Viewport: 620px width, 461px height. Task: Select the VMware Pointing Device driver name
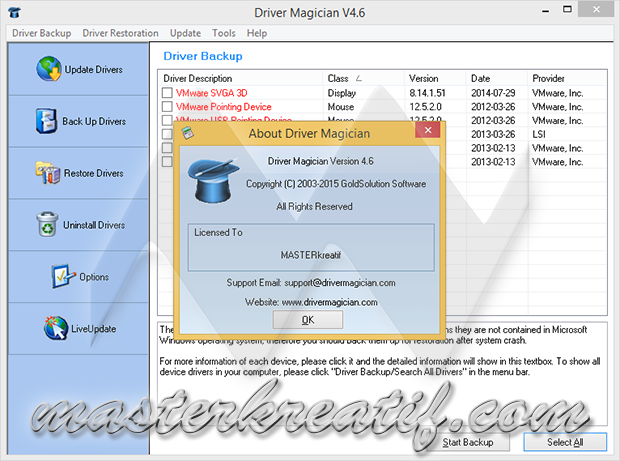pyautogui.click(x=223, y=107)
